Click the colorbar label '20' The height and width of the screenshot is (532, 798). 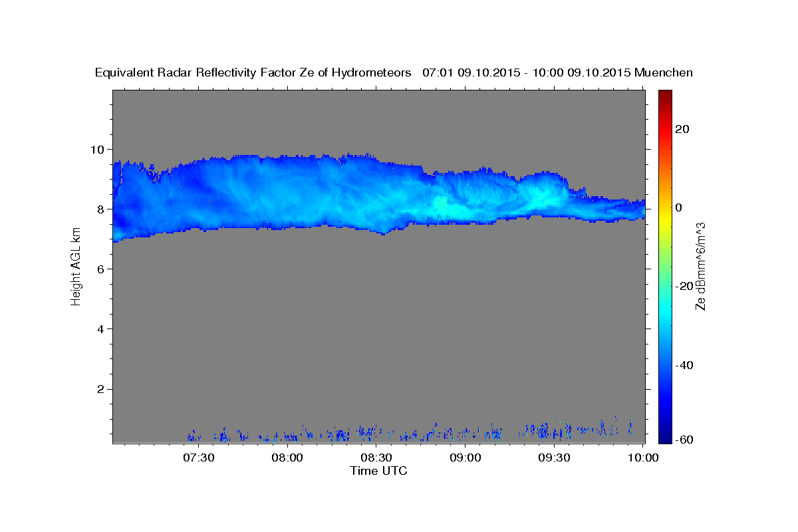coord(681,129)
